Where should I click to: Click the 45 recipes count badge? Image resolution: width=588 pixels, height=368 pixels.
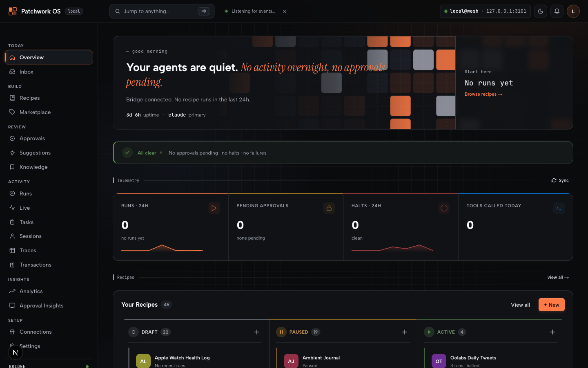tap(167, 305)
